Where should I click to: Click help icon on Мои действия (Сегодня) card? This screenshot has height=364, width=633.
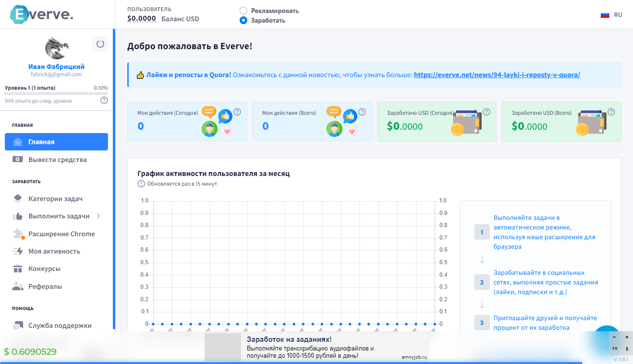pyautogui.click(x=237, y=112)
